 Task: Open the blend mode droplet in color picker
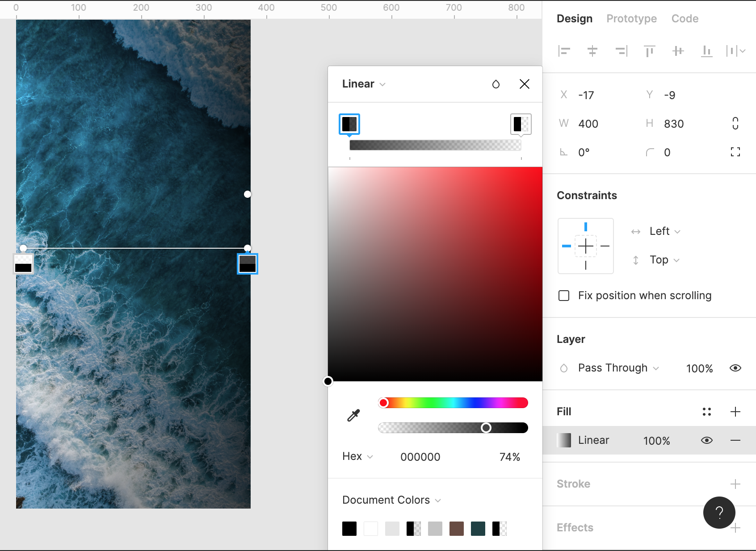coord(496,84)
